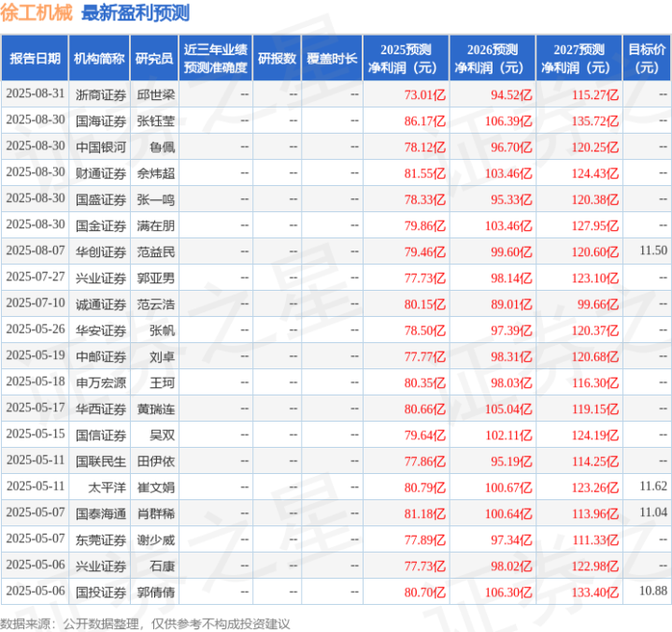Select the 国投证券 cell
Image resolution: width=672 pixels, height=632 pixels.
tap(101, 592)
